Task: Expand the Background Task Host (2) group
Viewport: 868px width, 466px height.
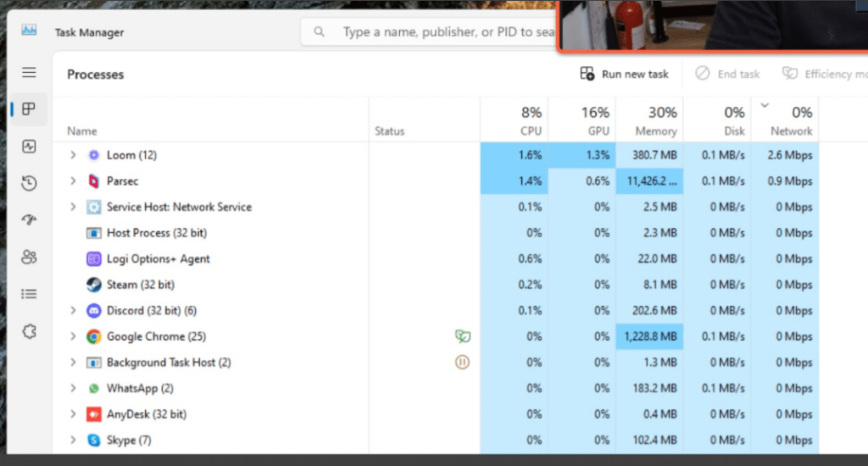Action: [73, 363]
